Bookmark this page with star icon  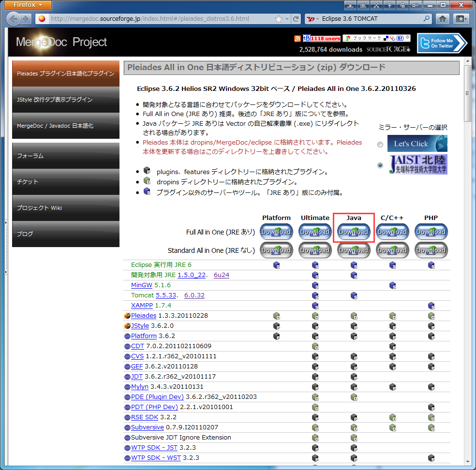tap(278, 19)
